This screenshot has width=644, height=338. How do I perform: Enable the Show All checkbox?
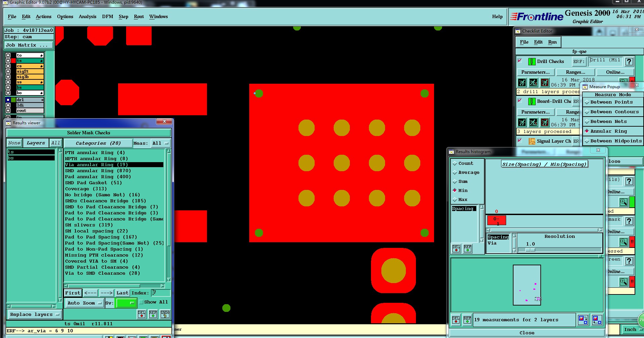pos(141,302)
